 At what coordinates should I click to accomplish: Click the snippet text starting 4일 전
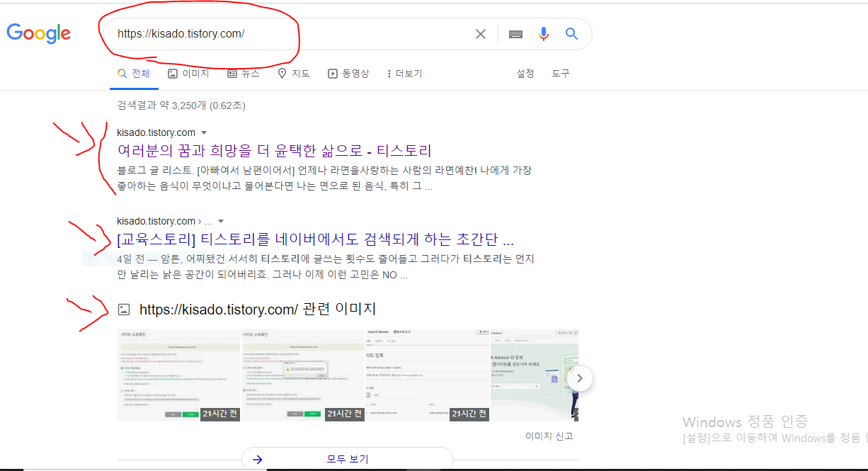[x=326, y=266]
